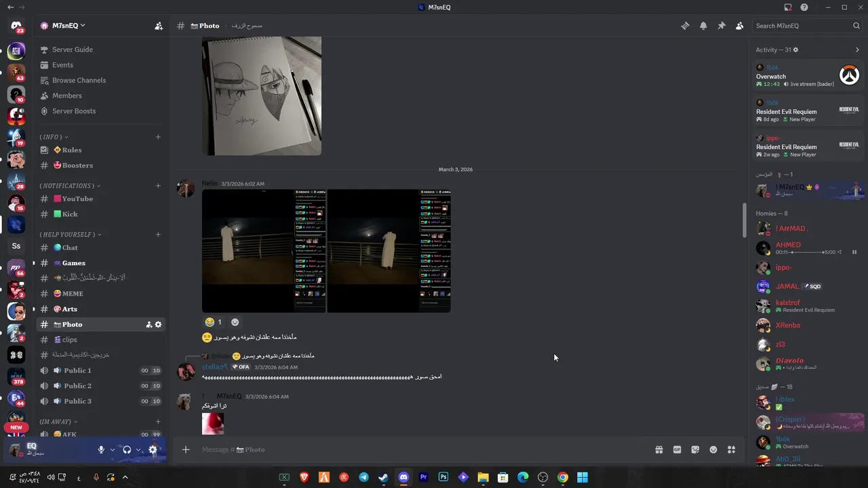Screen dimensions: 868x488
Task: Click the plus attachment button in the message box
Action: tap(186, 449)
